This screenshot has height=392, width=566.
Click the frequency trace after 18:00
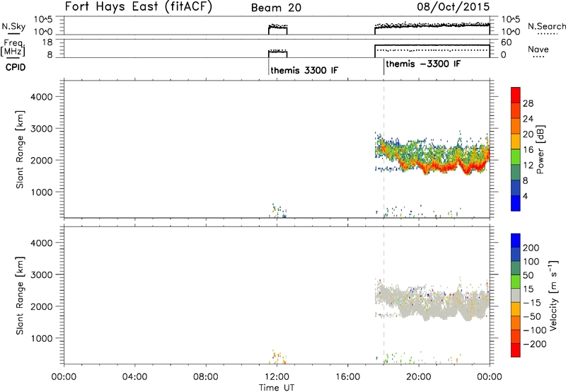(x=432, y=45)
